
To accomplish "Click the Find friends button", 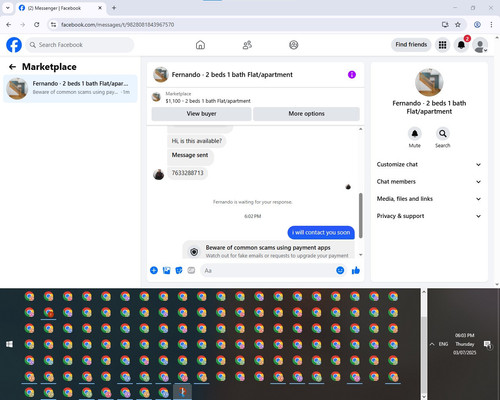I will (x=411, y=45).
